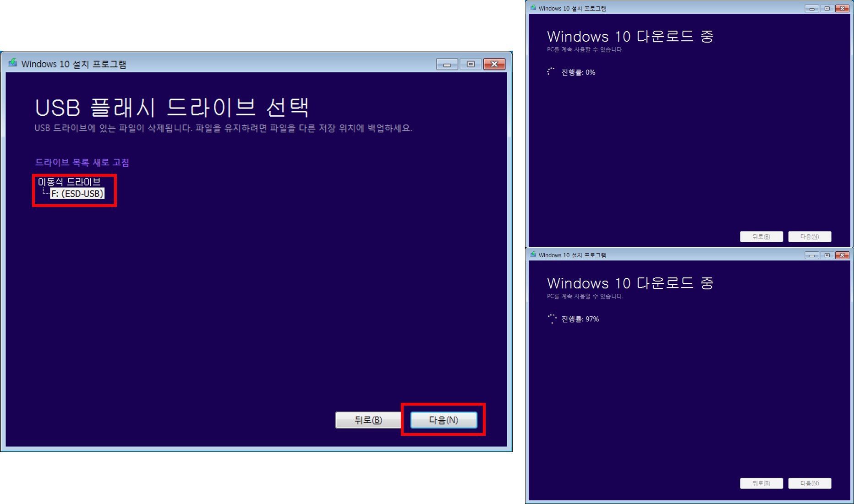Click title bar text of the 97% download window
Viewport: 854px width, 504px height.
[x=572, y=255]
